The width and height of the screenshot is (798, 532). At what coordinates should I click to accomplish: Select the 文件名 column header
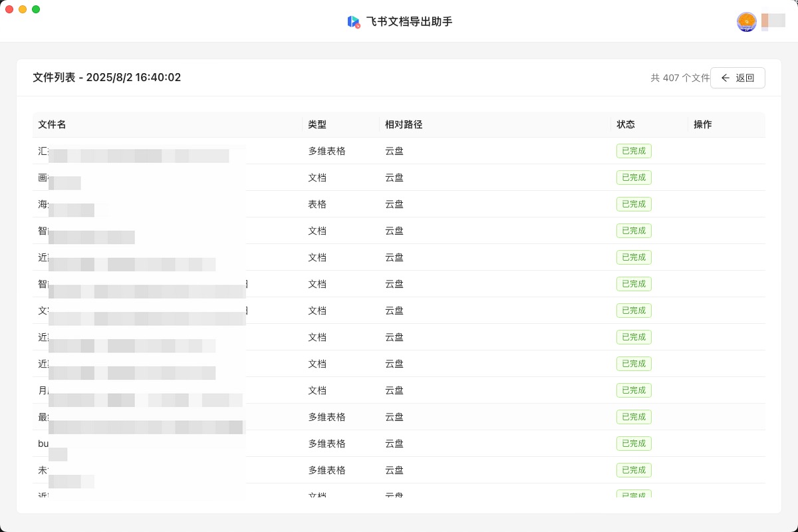(x=52, y=124)
